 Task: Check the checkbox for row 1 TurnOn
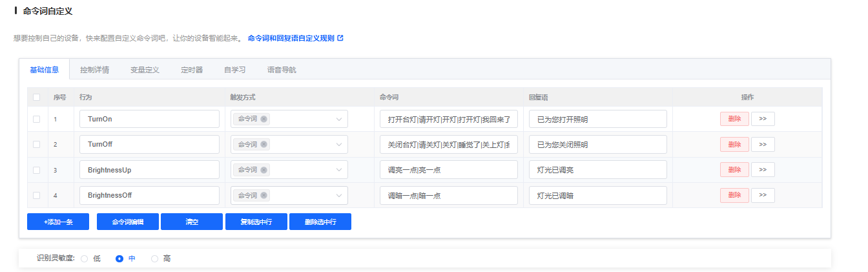37,119
